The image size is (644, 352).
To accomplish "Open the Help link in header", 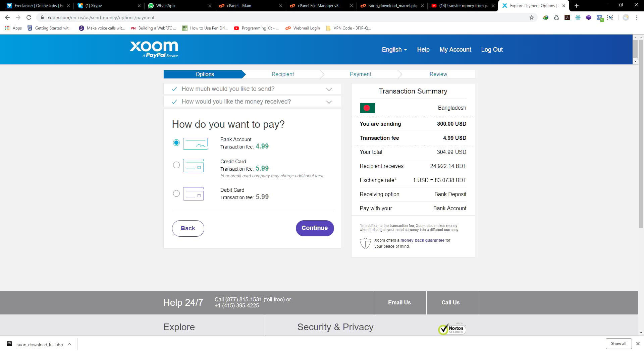I will pos(423,50).
